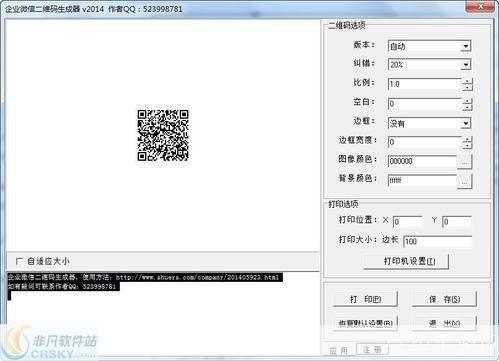Click the generated QR code image
Screen dimensions: 499x361
163,135
